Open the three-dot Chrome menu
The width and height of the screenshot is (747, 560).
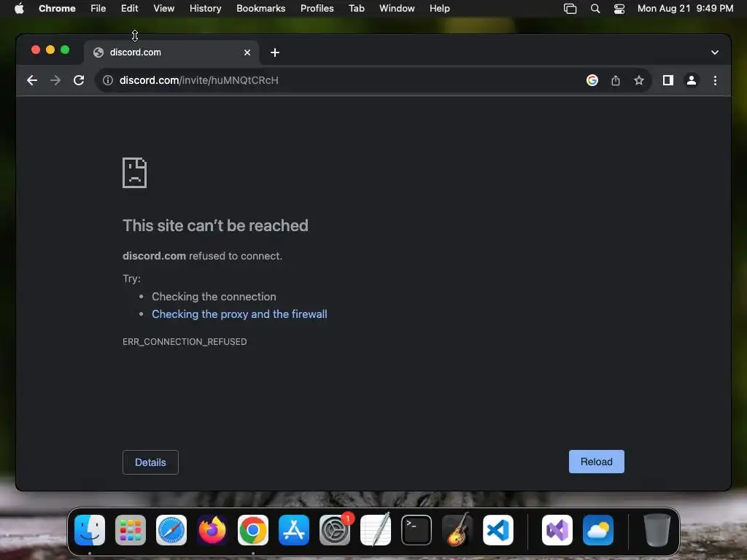tap(715, 80)
